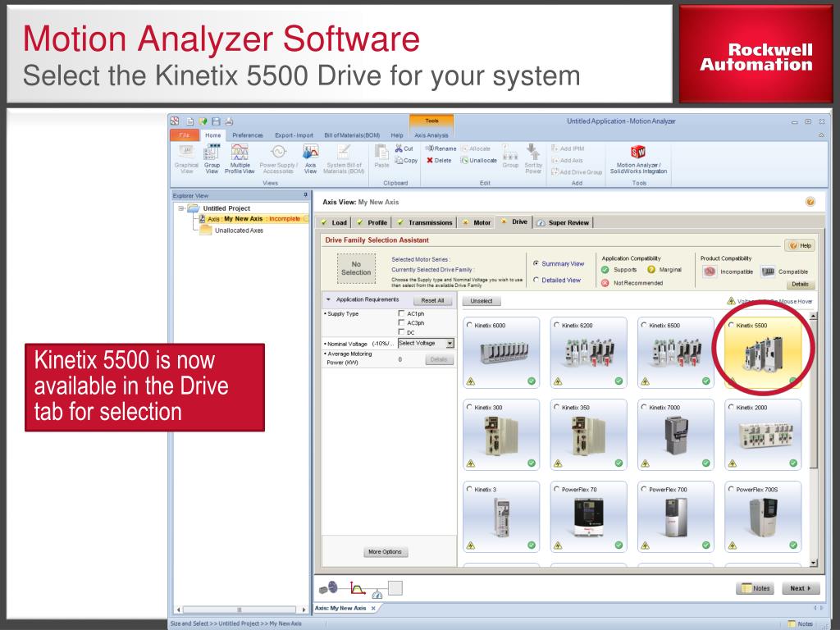Switch to the Transmissions tab
This screenshot has height=630, width=840.
pyautogui.click(x=425, y=222)
